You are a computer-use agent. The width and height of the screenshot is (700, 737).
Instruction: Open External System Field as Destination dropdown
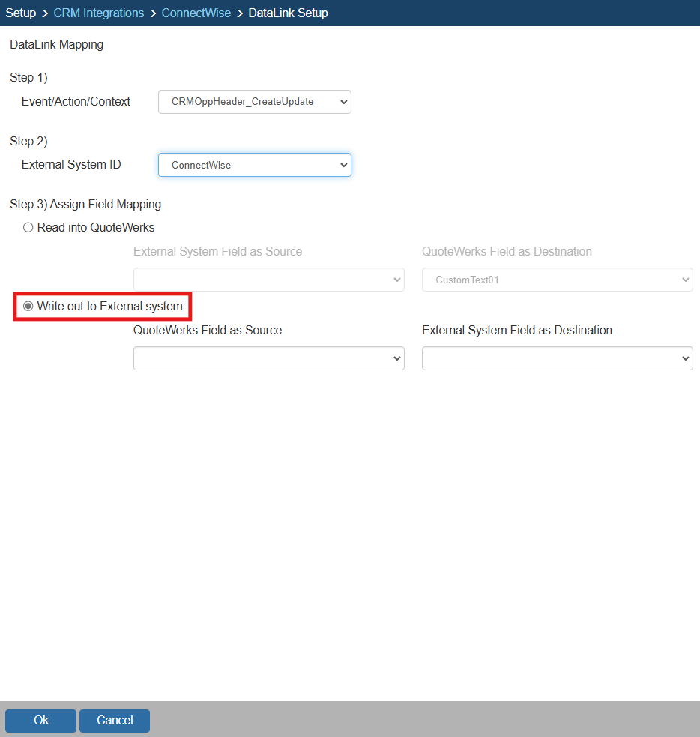(557, 358)
